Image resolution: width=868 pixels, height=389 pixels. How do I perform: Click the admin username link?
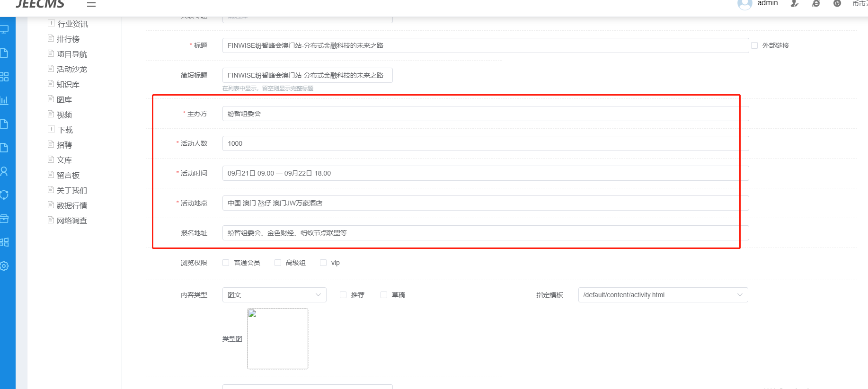(x=768, y=3)
